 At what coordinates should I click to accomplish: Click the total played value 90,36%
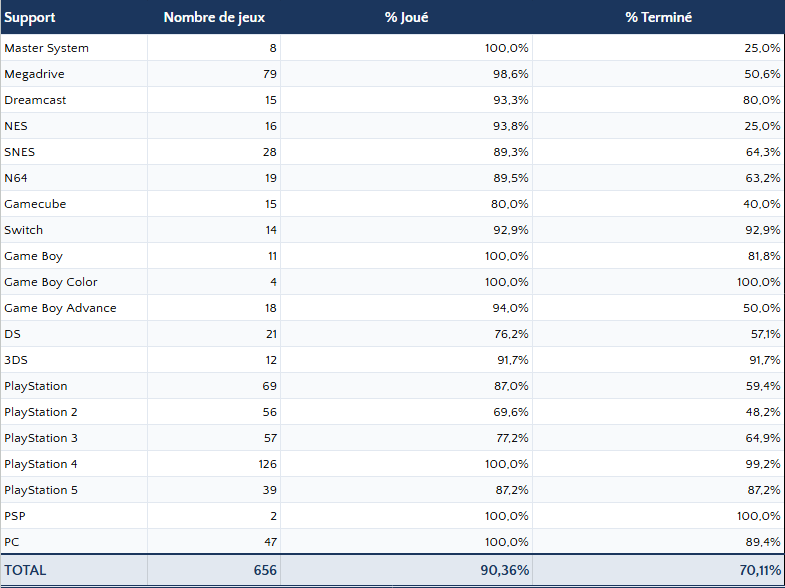pos(505,570)
